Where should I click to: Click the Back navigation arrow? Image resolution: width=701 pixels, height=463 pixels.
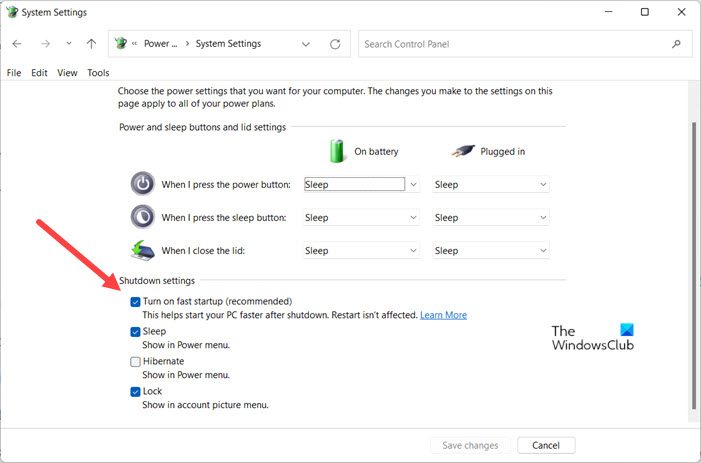pos(17,44)
